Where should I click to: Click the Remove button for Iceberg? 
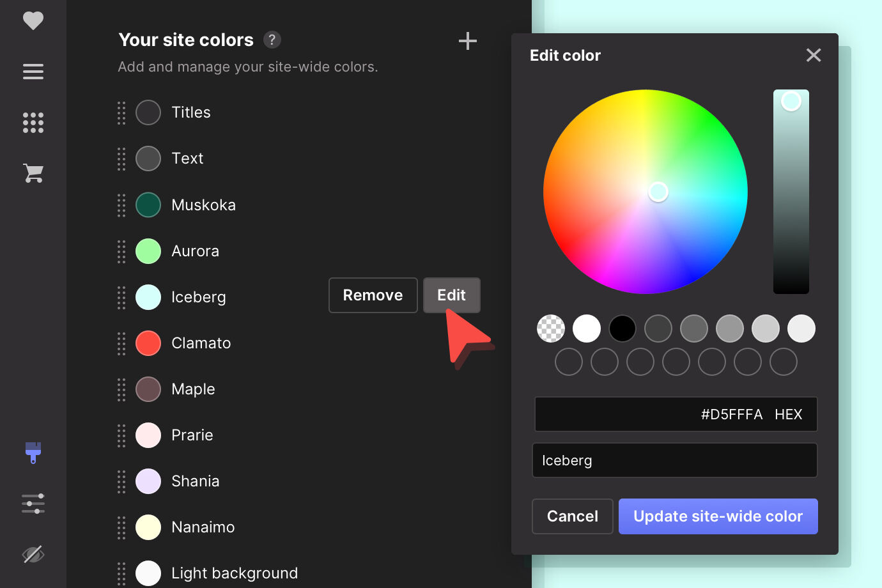[373, 295]
